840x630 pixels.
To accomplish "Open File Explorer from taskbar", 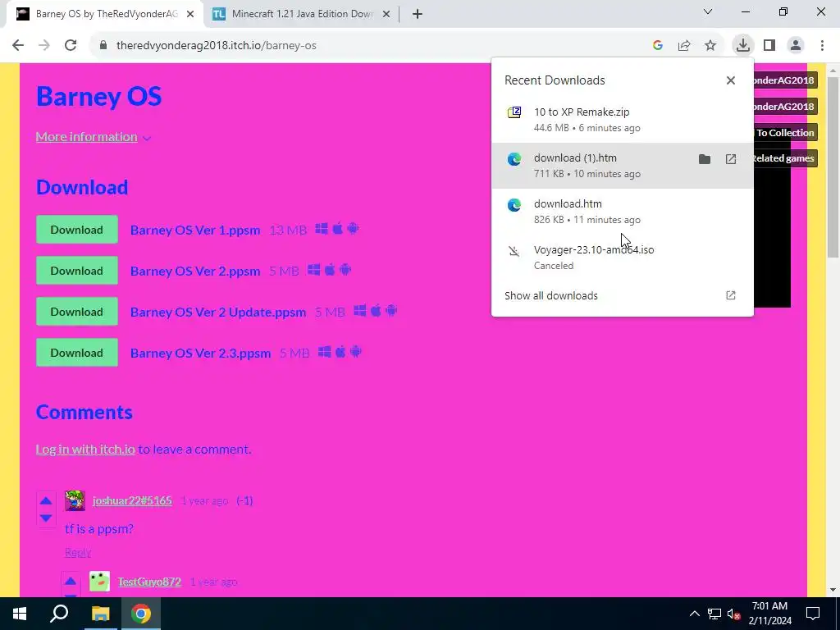I will [100, 614].
